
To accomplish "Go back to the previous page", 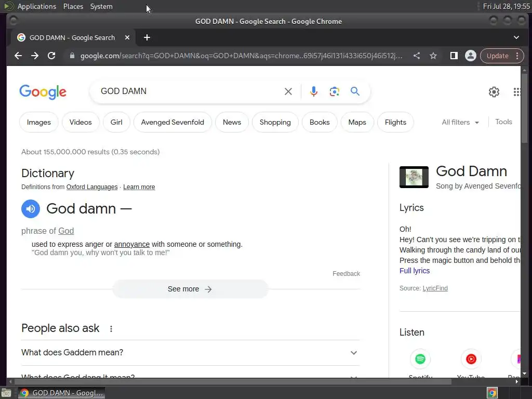I will [x=18, y=56].
